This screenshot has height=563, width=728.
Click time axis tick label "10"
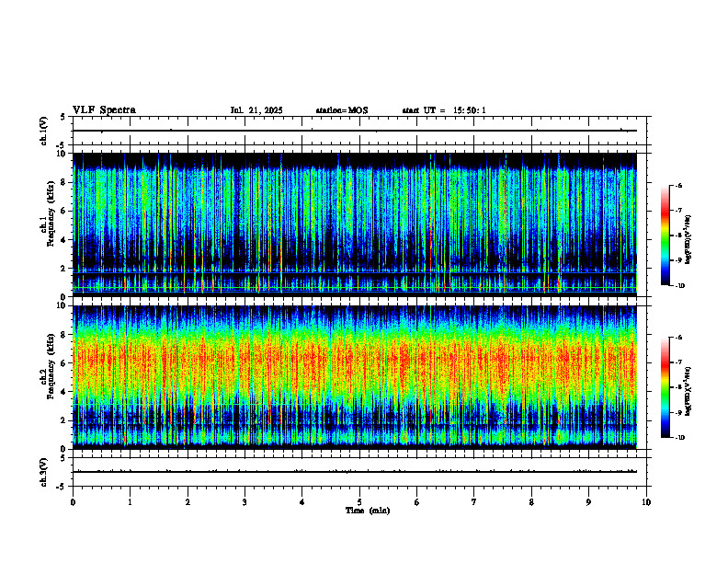pyautogui.click(x=646, y=502)
